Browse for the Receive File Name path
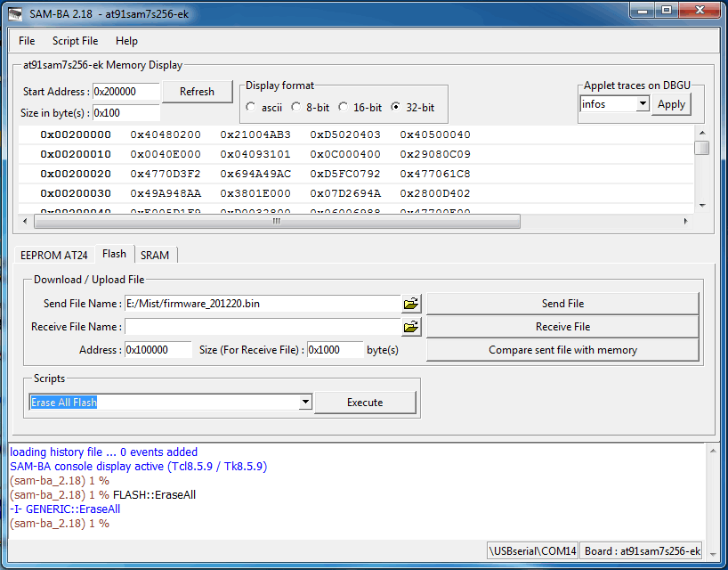728x570 pixels. pyautogui.click(x=411, y=327)
